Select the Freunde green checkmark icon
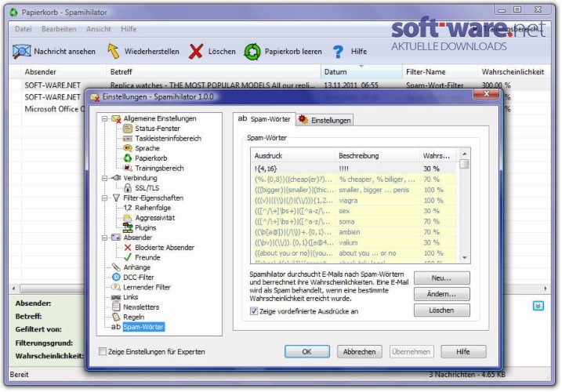The width and height of the screenshot is (562, 392). [128, 257]
